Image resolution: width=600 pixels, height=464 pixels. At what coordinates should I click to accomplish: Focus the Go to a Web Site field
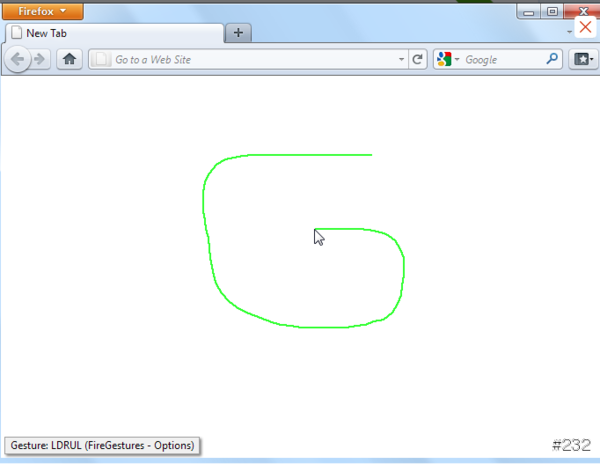point(249,59)
